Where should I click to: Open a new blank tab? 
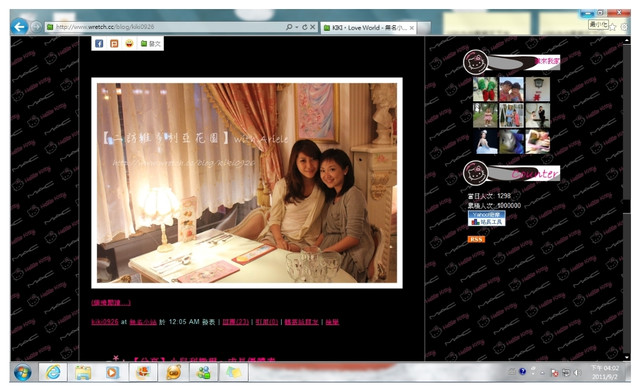coord(424,28)
